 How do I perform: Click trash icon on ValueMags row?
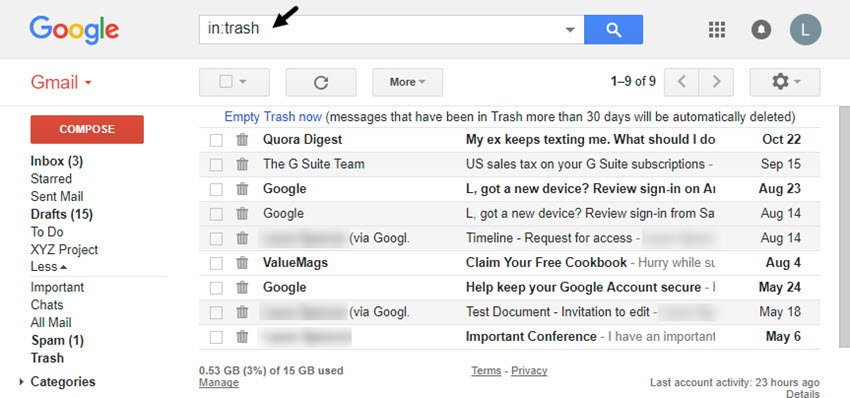(242, 263)
